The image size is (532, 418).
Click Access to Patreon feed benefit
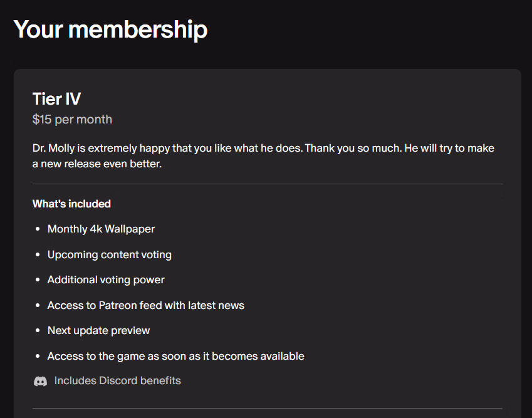[145, 305]
